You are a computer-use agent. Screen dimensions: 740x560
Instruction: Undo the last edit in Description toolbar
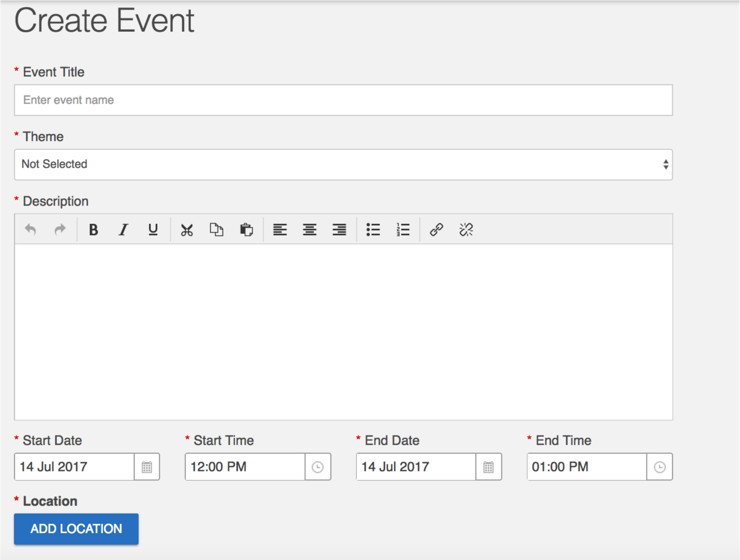tap(30, 229)
